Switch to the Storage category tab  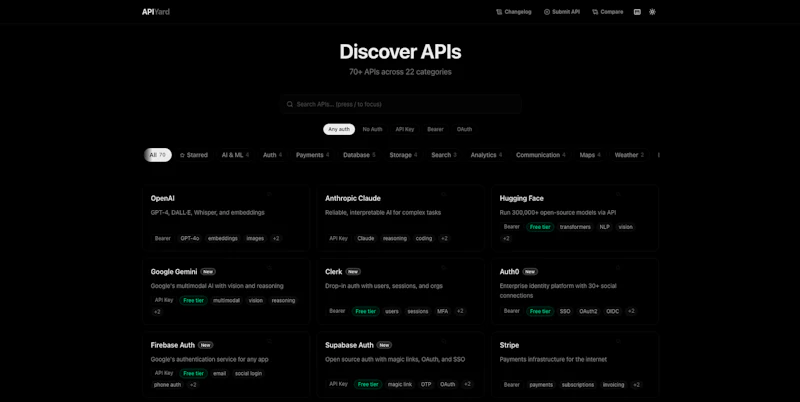coord(403,155)
